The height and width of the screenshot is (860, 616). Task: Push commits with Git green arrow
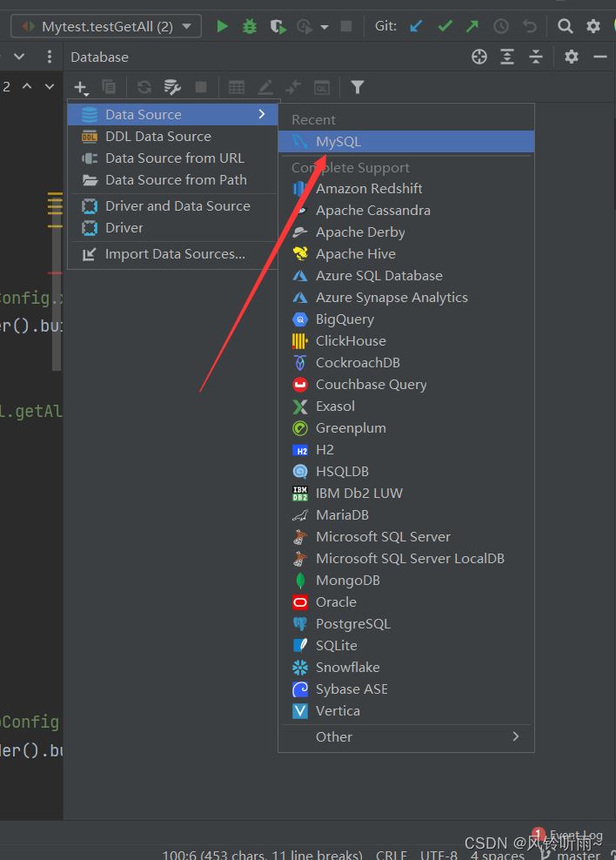472,26
